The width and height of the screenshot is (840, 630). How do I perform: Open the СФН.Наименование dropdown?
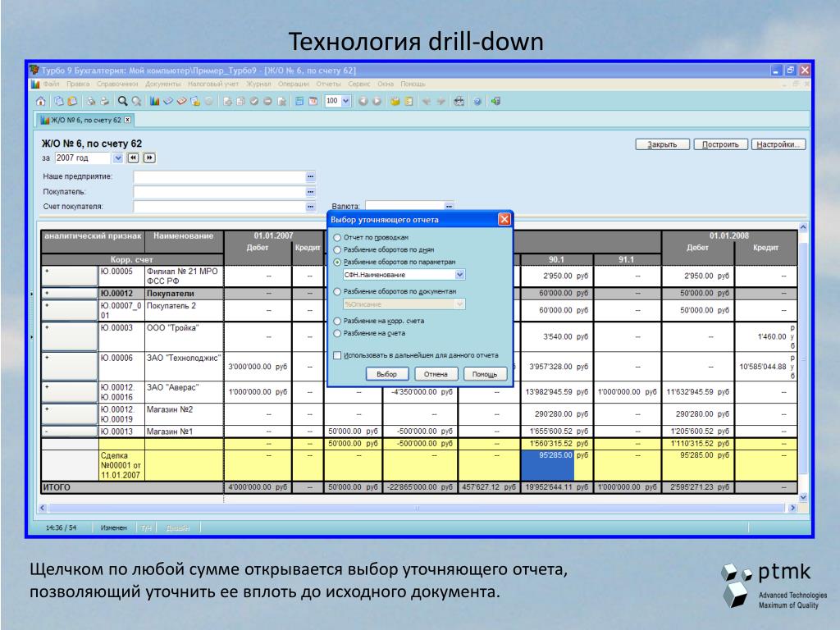459,275
